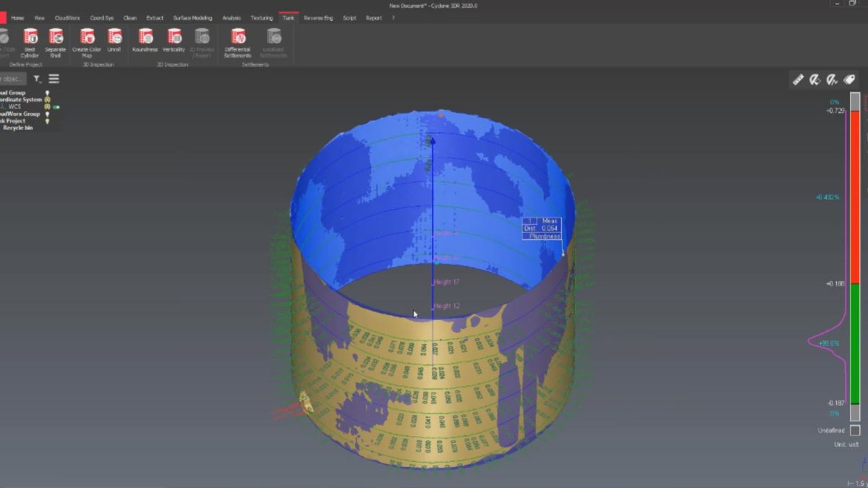The height and width of the screenshot is (488, 868).
Task: Expand the hamburger list options menu
Action: click(x=54, y=79)
